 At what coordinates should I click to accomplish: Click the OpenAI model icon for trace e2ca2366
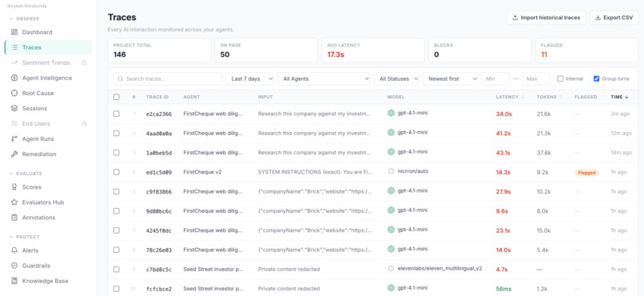point(391,113)
